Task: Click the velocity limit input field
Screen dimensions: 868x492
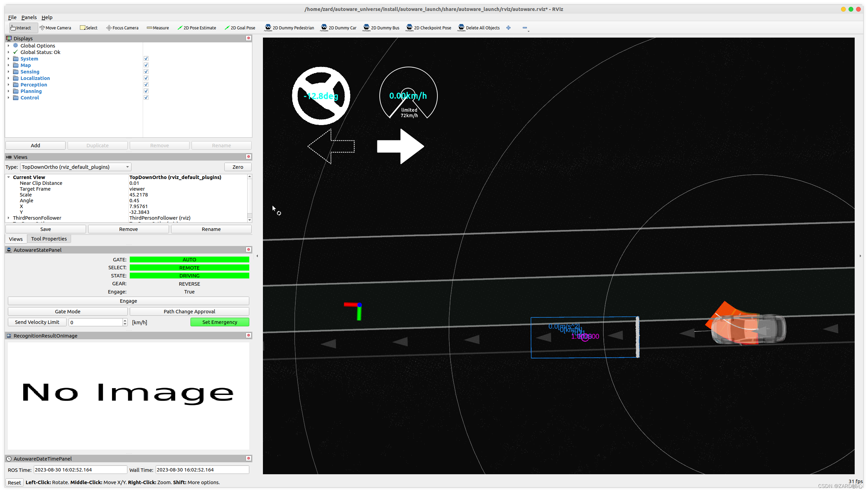Action: click(96, 322)
